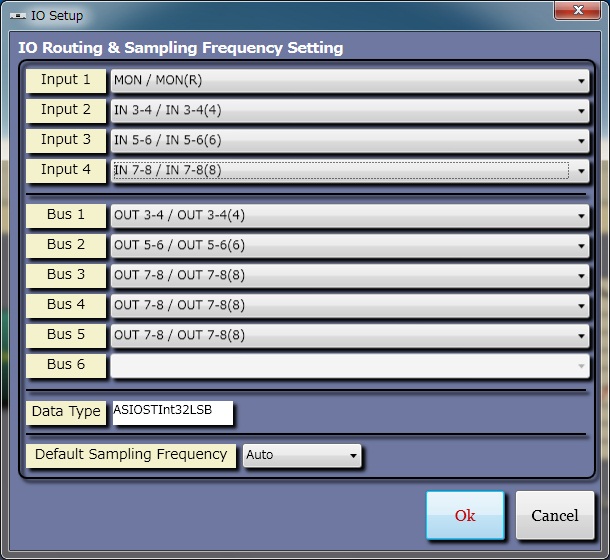Click the Bus 6 label
This screenshot has height=560, width=610.
click(66, 365)
